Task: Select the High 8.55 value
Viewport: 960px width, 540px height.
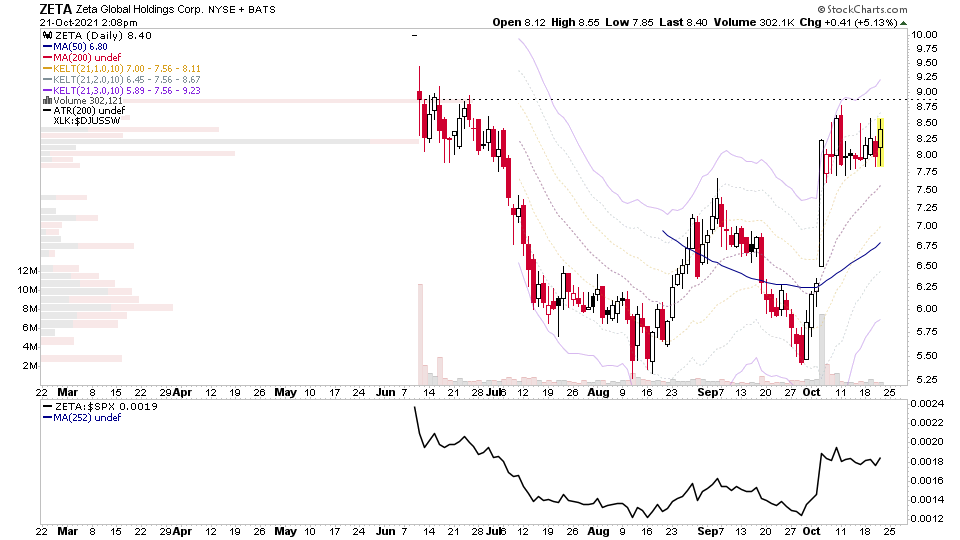Action: point(575,23)
